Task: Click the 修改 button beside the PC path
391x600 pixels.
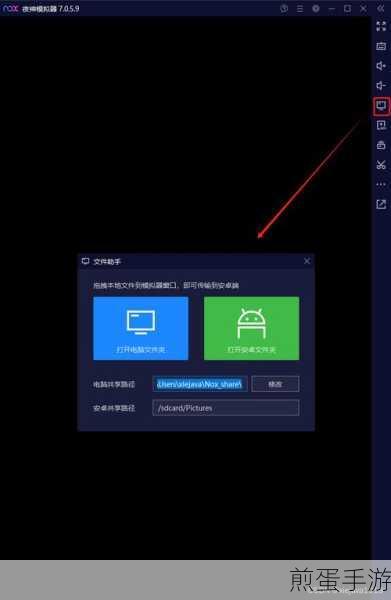Action: 275,384
